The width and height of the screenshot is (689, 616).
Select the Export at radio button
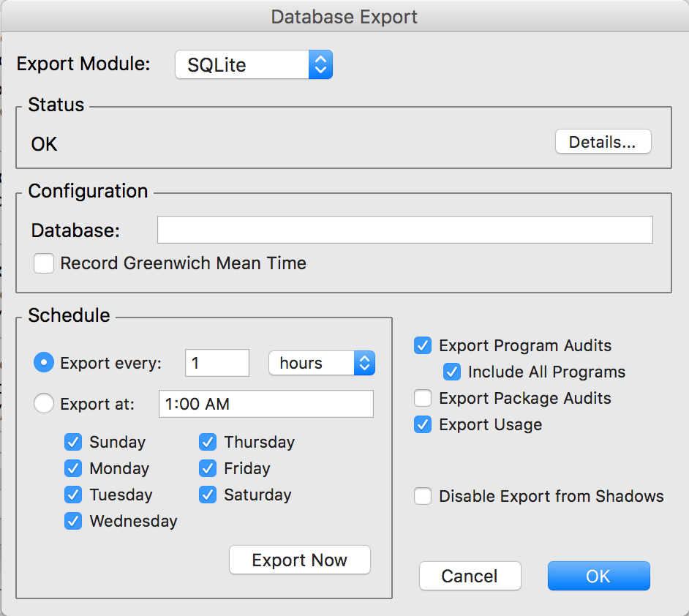point(44,404)
